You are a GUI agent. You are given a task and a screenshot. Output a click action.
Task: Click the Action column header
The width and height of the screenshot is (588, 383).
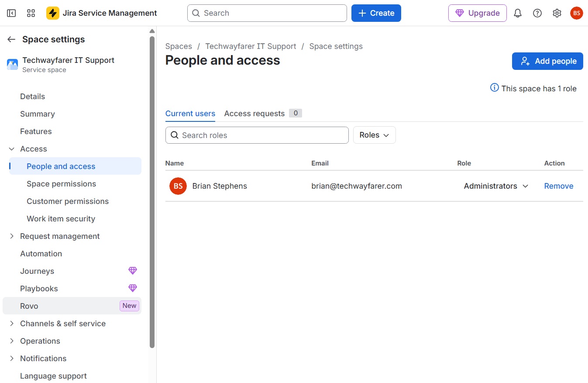[554, 163]
